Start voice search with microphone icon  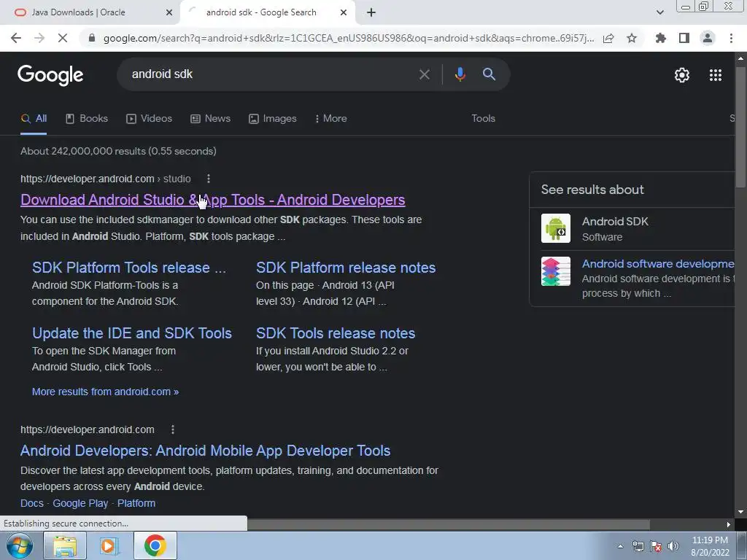[x=460, y=74]
